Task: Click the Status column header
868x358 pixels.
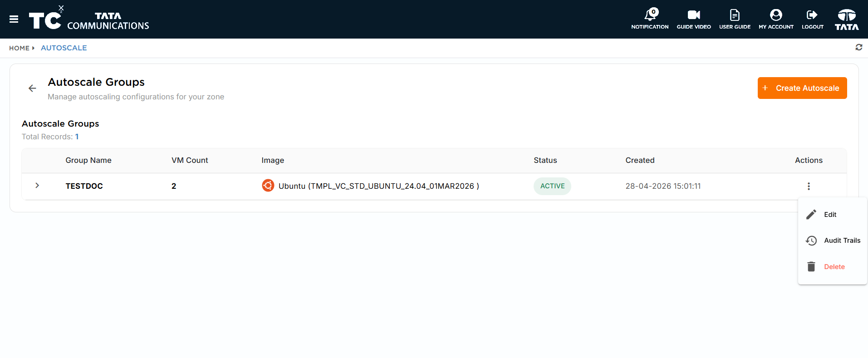Action: pyautogui.click(x=545, y=160)
